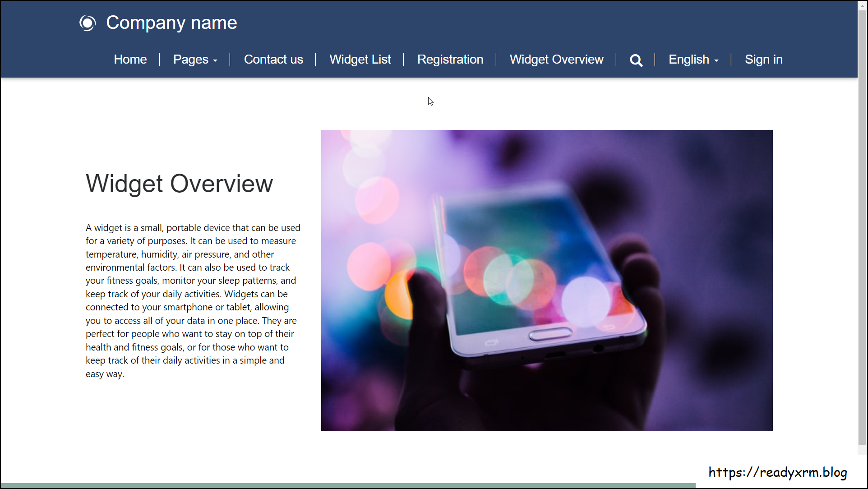Click scrollbar track below the thumb
Viewport: 868px width, 489px height.
862,450
